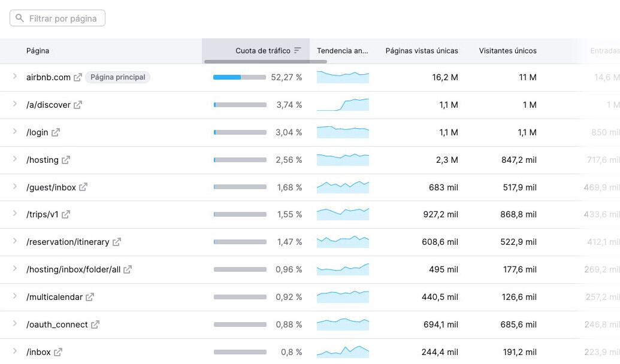620x364 pixels.
Task: Expand the airbnb.com row
Action: 15,77
